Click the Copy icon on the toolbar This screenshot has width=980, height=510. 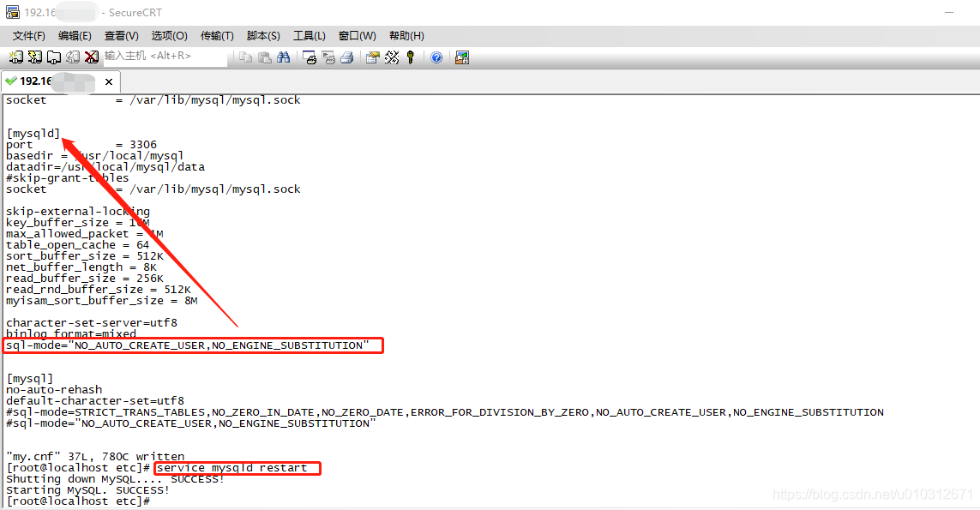click(243, 57)
